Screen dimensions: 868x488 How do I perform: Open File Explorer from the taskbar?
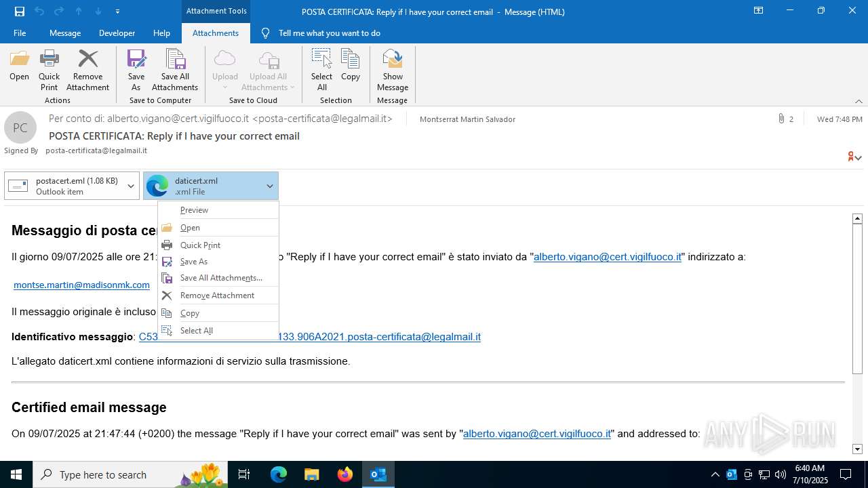click(x=311, y=474)
